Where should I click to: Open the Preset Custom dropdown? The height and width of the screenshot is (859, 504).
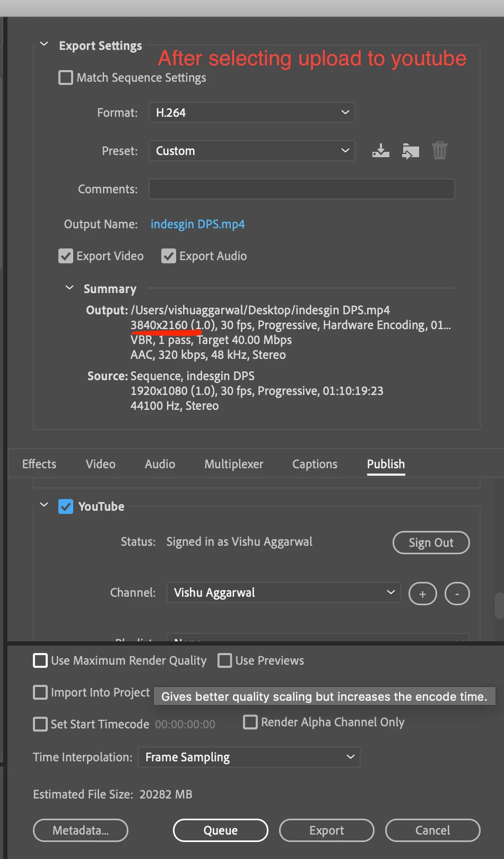click(x=252, y=151)
